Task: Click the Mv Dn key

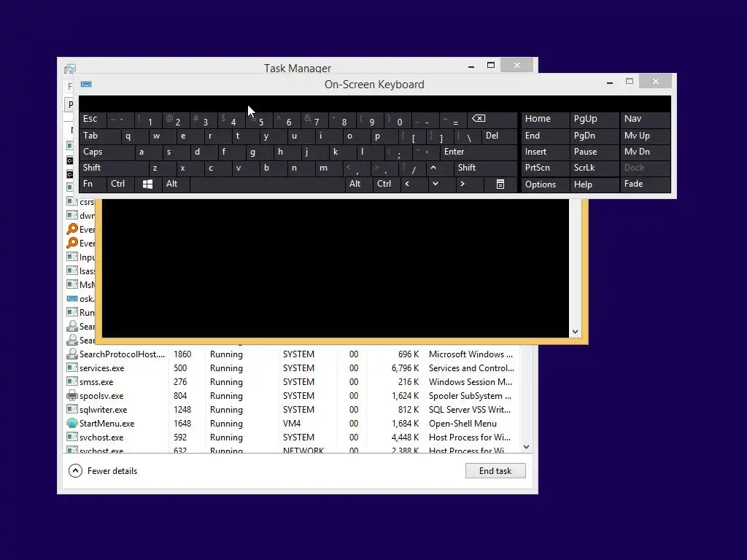Action: pos(646,152)
